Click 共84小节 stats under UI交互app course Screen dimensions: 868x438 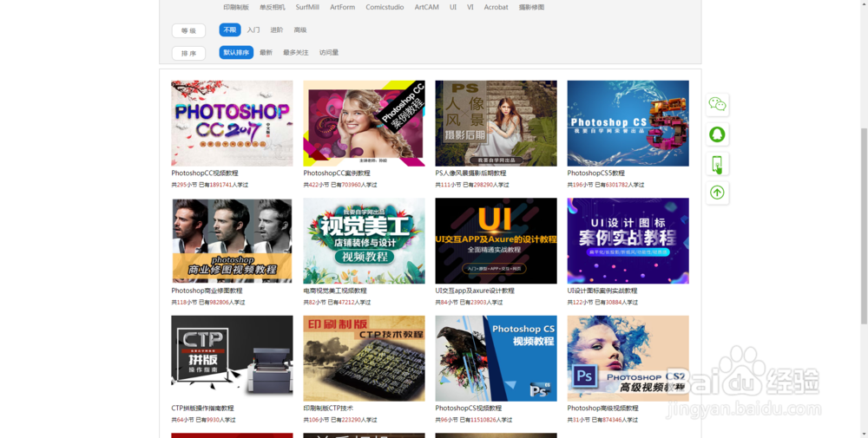click(469, 303)
